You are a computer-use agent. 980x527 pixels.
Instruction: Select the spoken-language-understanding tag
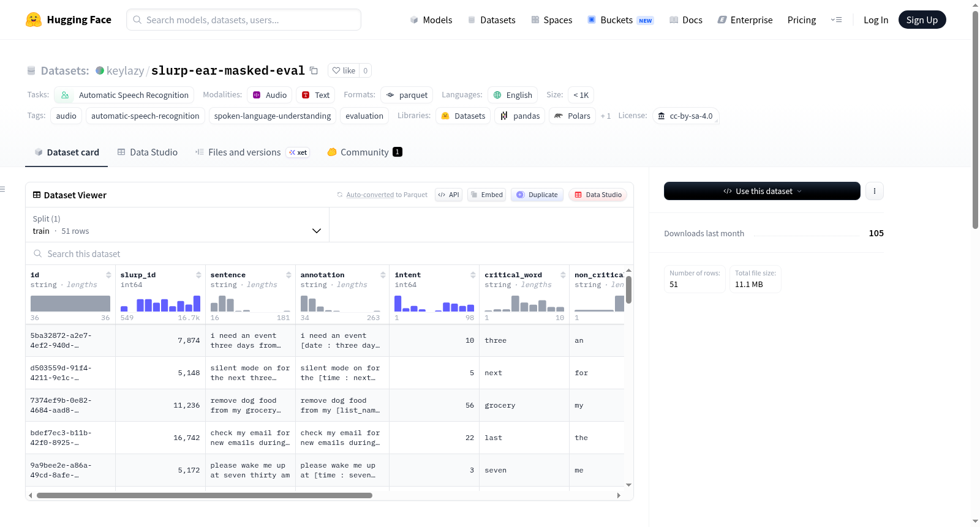point(273,116)
